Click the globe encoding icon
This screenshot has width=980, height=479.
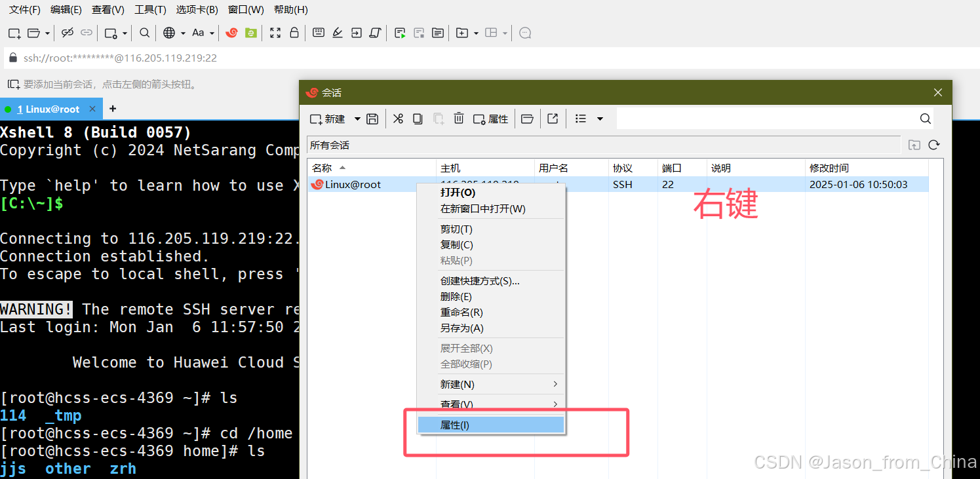pos(169,33)
